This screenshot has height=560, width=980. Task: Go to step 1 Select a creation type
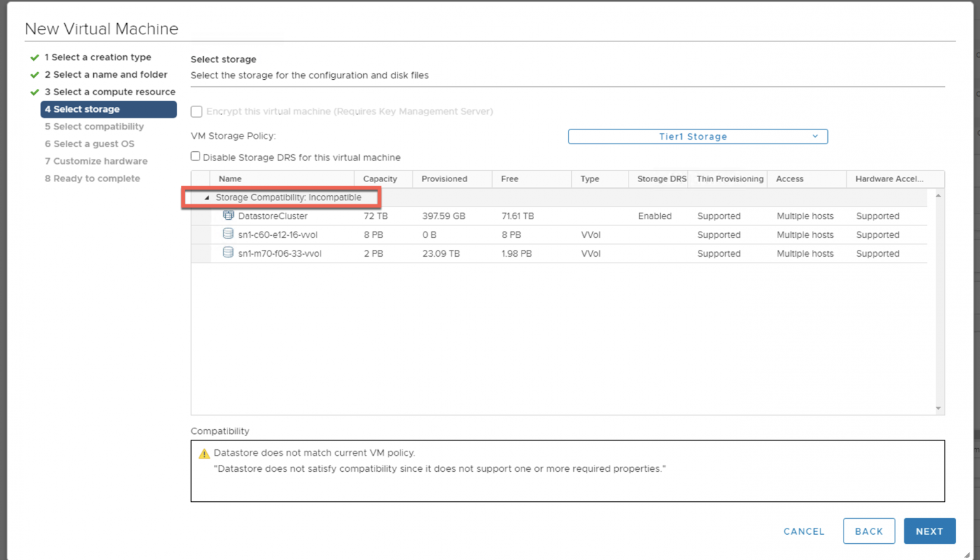pyautogui.click(x=98, y=57)
